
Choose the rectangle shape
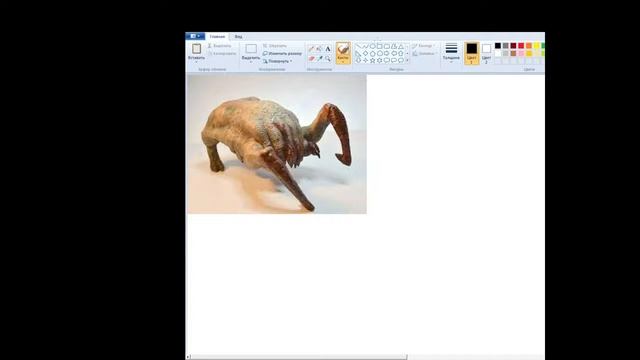tap(380, 46)
